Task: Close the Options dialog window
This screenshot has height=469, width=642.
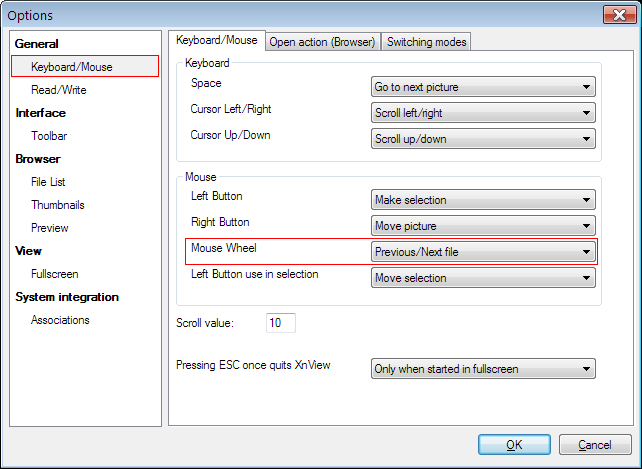Action: pyautogui.click(x=616, y=15)
